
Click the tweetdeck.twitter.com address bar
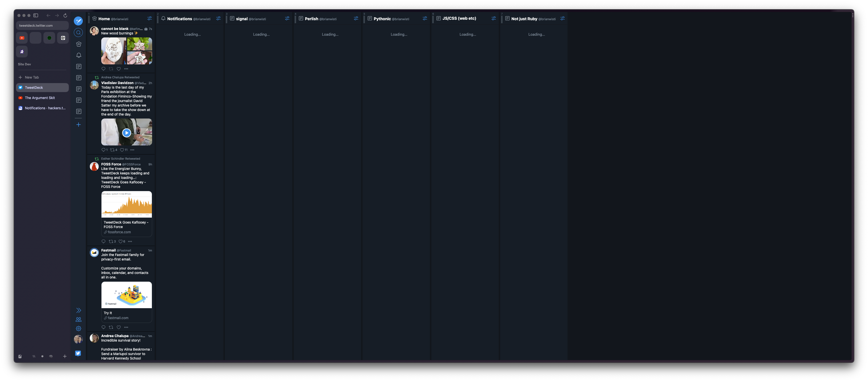point(42,26)
